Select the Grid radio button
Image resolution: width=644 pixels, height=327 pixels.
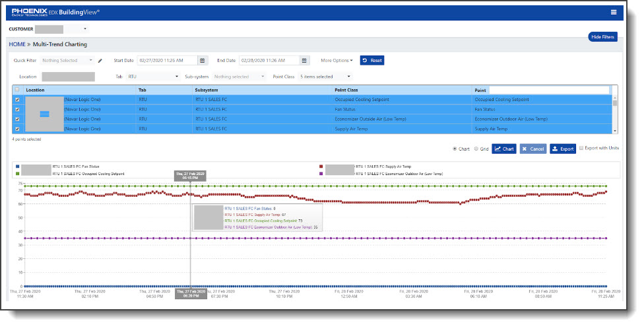tap(476, 149)
